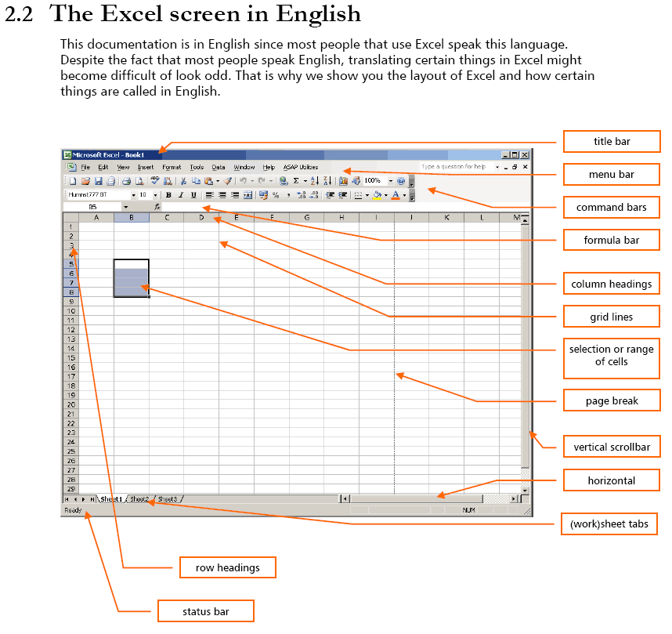Image resolution: width=672 pixels, height=634 pixels.
Task: Sort ascending A to Z
Action: pyautogui.click(x=315, y=181)
